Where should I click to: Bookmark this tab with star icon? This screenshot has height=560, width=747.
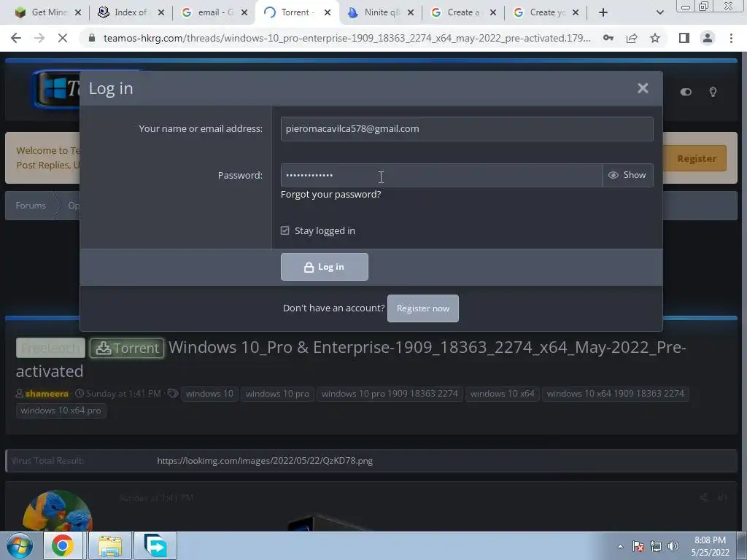(655, 38)
